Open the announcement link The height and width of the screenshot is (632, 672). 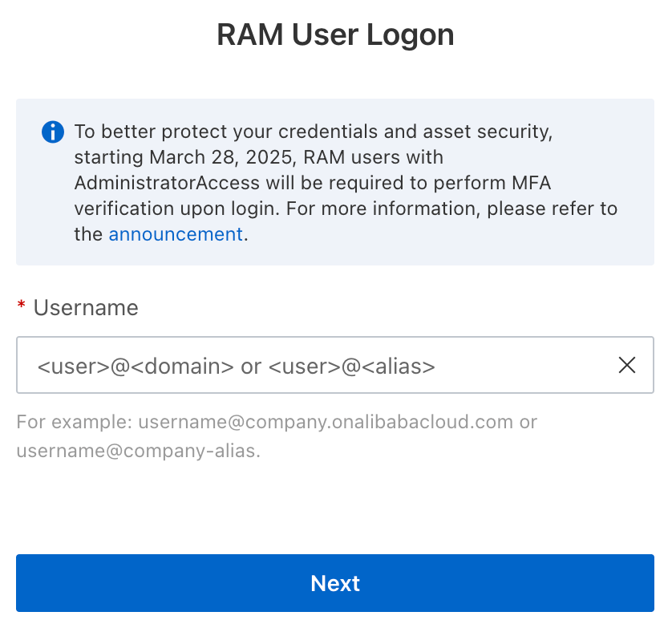(176, 234)
